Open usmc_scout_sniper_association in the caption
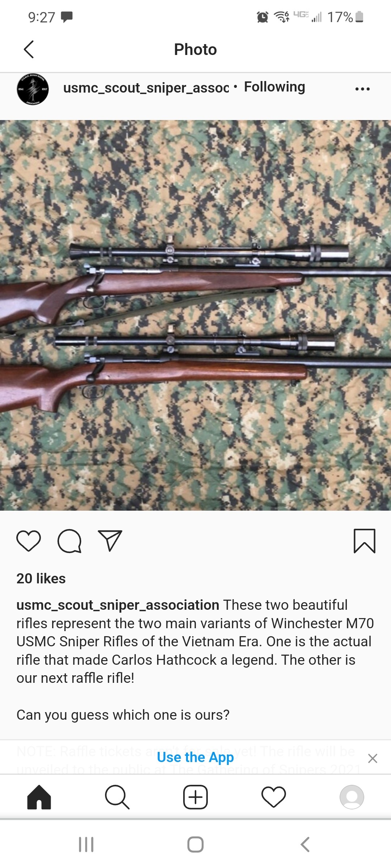This screenshot has height=868, width=391. click(x=118, y=605)
